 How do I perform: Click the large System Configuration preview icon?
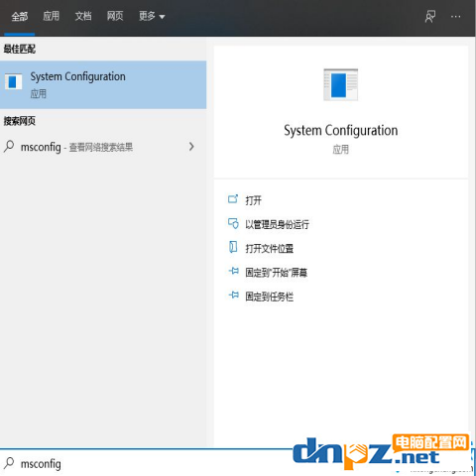[x=340, y=84]
